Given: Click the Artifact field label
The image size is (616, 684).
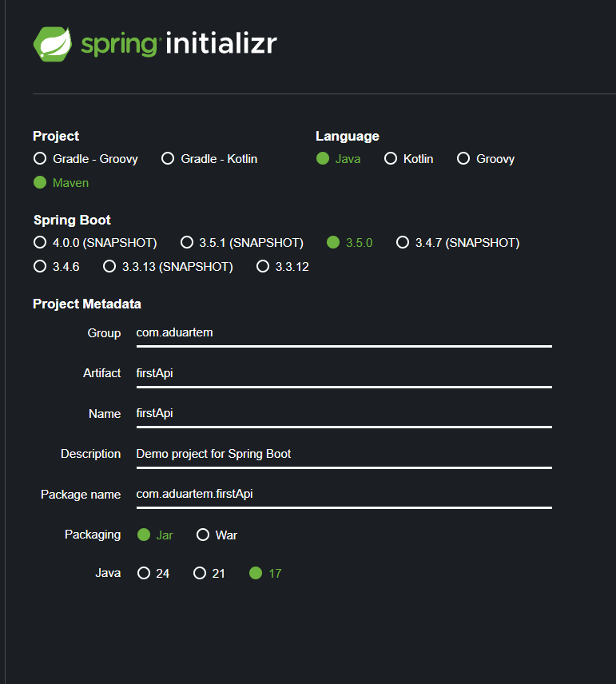Looking at the screenshot, I should click(x=101, y=373).
